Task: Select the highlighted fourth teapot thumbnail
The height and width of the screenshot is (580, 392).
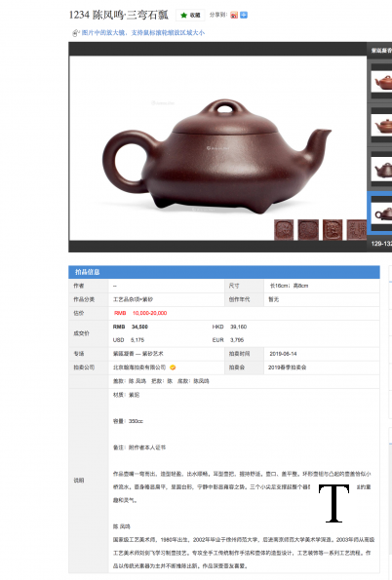Action: [x=380, y=213]
